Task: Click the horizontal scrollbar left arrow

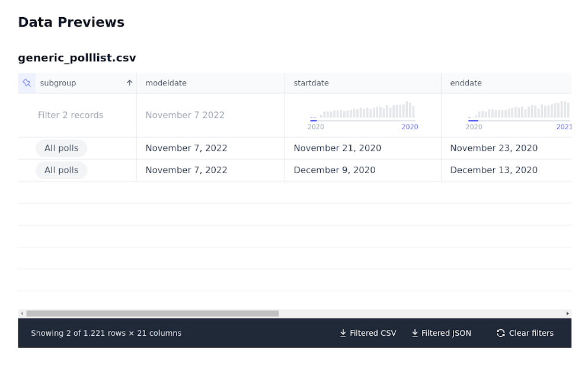Action: pyautogui.click(x=22, y=313)
